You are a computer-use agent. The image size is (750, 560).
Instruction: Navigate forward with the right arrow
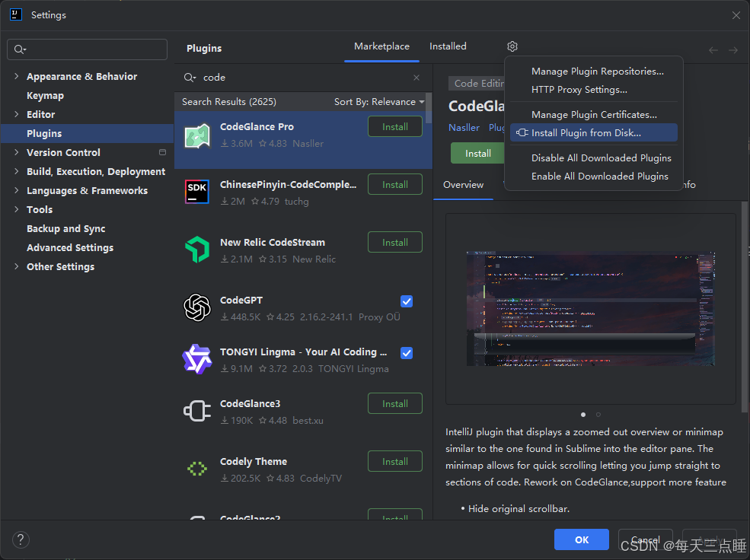733,50
